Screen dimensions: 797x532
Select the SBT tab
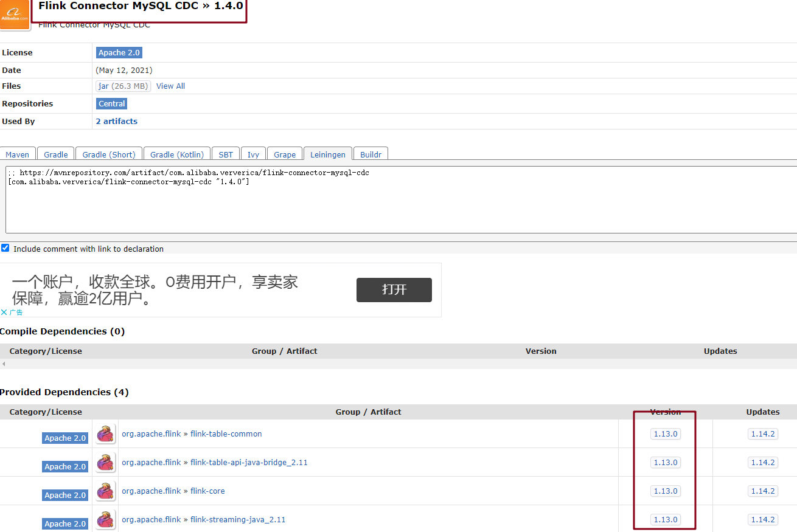(225, 154)
